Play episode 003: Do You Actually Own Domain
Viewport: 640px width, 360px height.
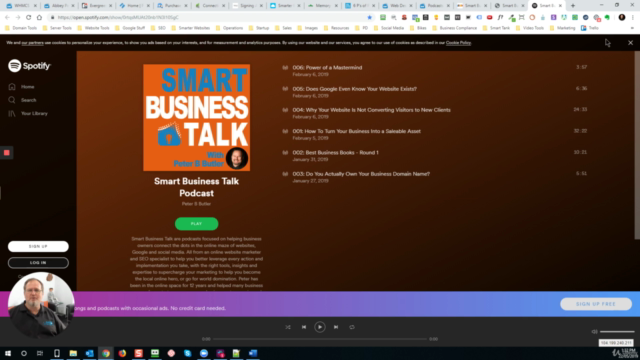(x=361, y=174)
